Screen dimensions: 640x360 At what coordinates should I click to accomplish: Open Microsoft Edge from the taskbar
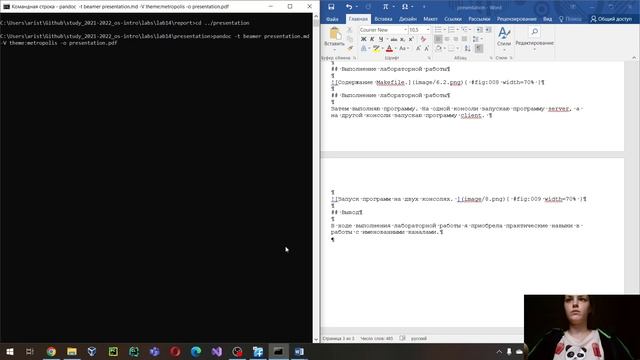(x=196, y=351)
